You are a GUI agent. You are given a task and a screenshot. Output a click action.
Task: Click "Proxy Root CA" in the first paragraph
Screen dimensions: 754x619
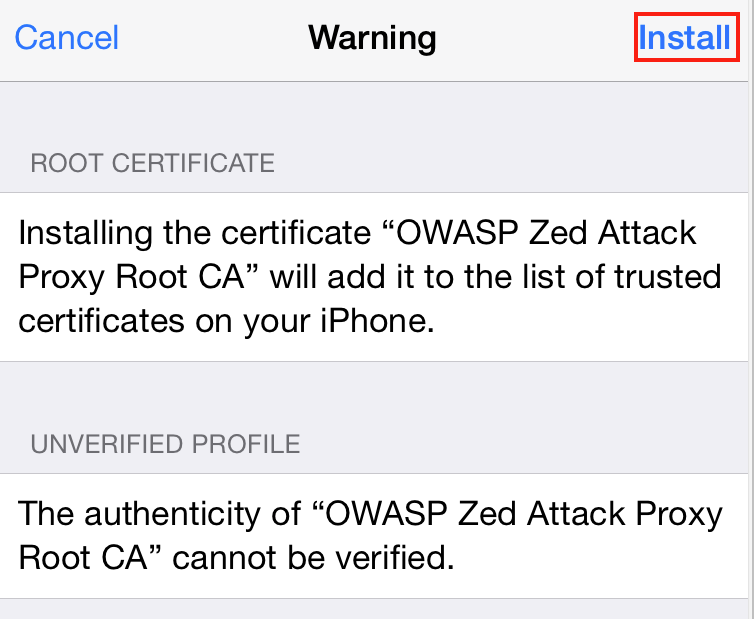click(x=133, y=278)
